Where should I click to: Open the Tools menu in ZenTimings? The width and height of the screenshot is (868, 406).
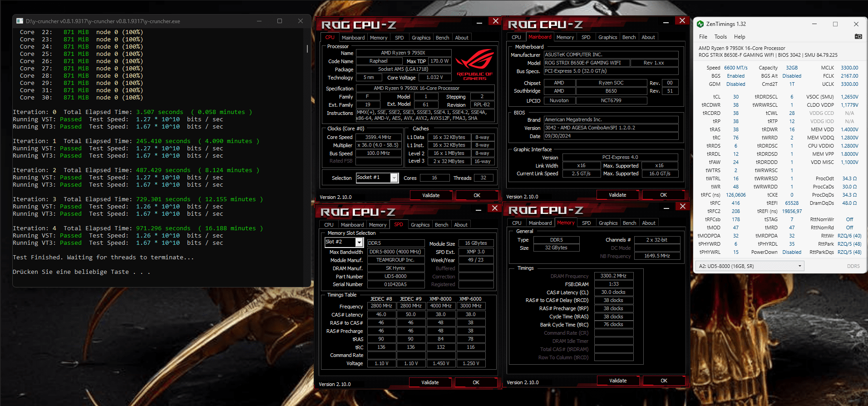click(x=720, y=37)
